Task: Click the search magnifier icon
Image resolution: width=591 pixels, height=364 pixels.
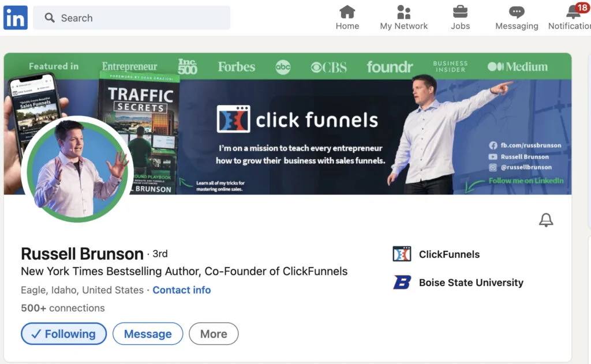Action: (50, 18)
